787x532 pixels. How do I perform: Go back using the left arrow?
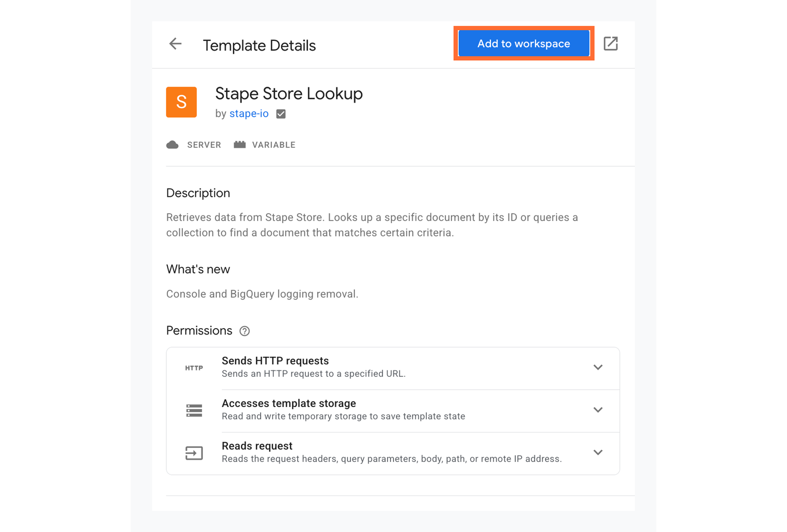(x=175, y=44)
